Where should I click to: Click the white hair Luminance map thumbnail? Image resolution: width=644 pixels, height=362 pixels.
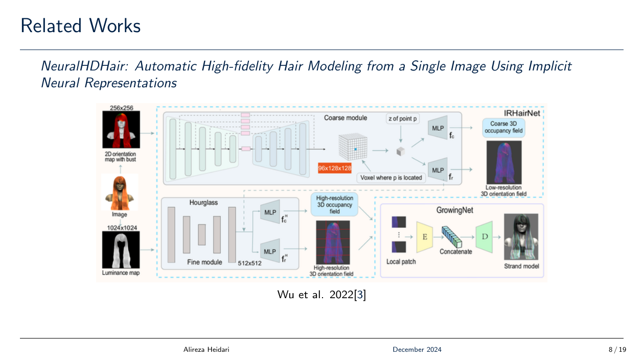(121, 250)
